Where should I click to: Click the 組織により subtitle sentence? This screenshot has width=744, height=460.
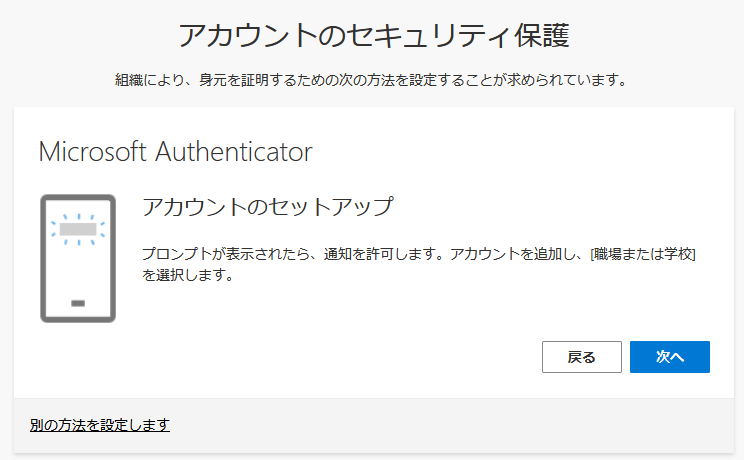point(372,80)
